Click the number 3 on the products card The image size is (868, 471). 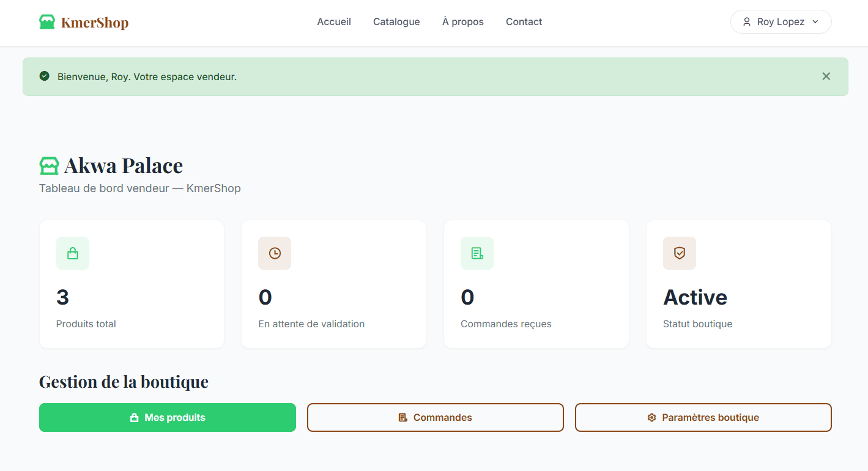tap(62, 297)
